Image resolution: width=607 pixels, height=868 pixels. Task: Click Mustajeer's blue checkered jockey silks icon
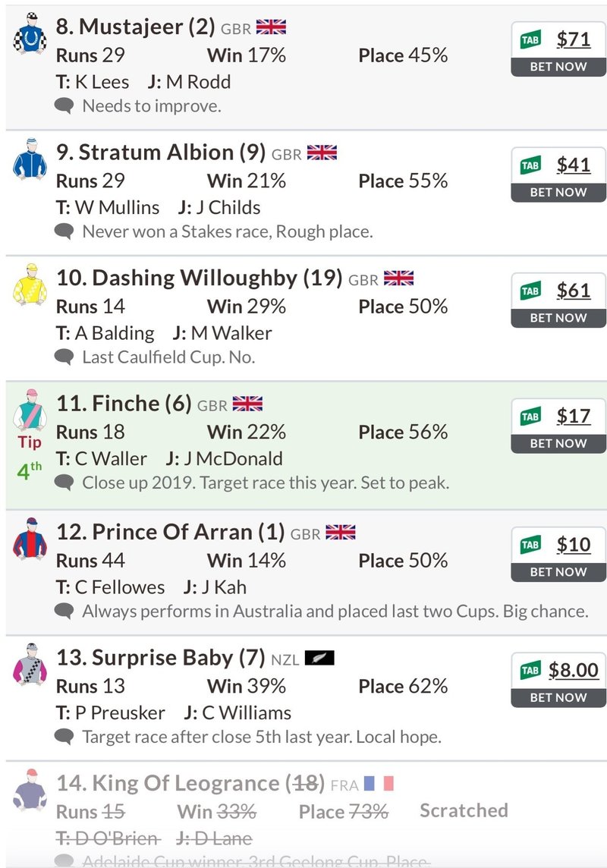pos(30,33)
